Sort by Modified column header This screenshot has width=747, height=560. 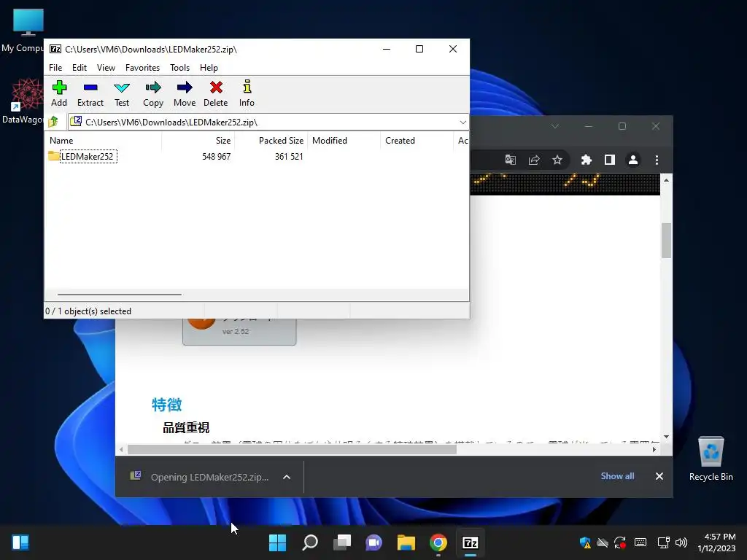click(x=344, y=141)
